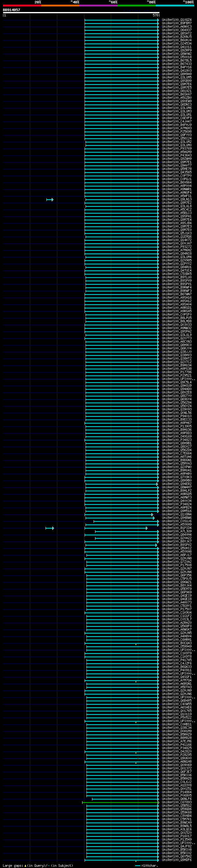The image size is (197, 868).
Task: Click the 578 query length label
Action: (x=155, y=15)
